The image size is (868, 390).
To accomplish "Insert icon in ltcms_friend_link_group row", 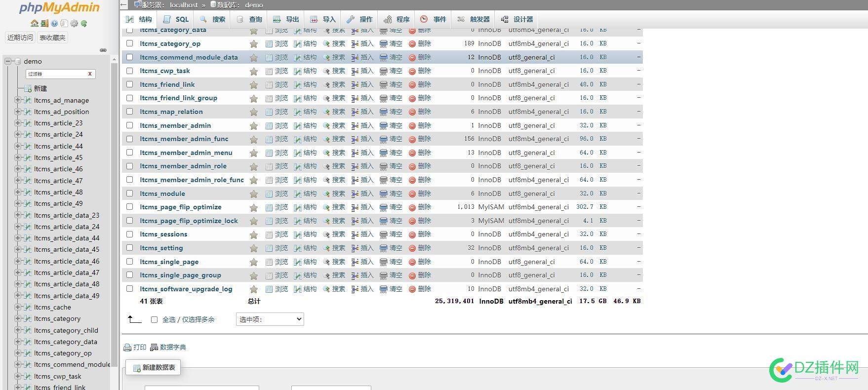I will pos(355,98).
